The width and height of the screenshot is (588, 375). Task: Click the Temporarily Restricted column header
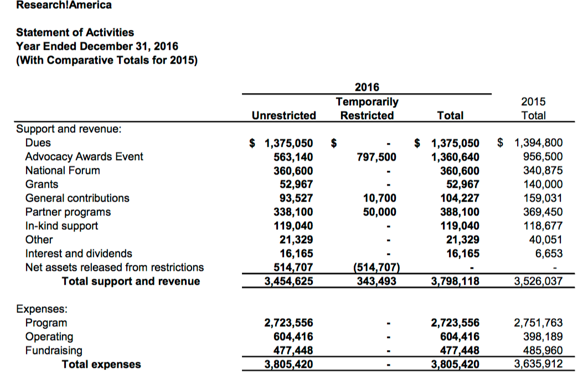click(x=367, y=109)
